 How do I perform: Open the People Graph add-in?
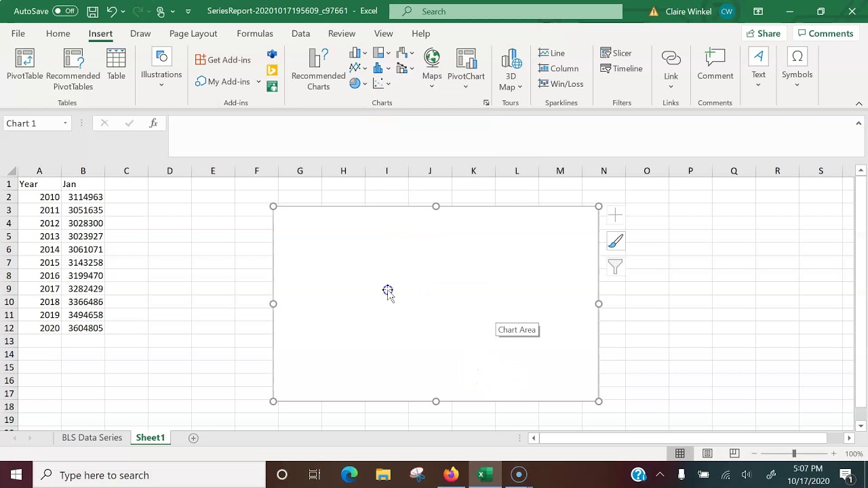[272, 86]
